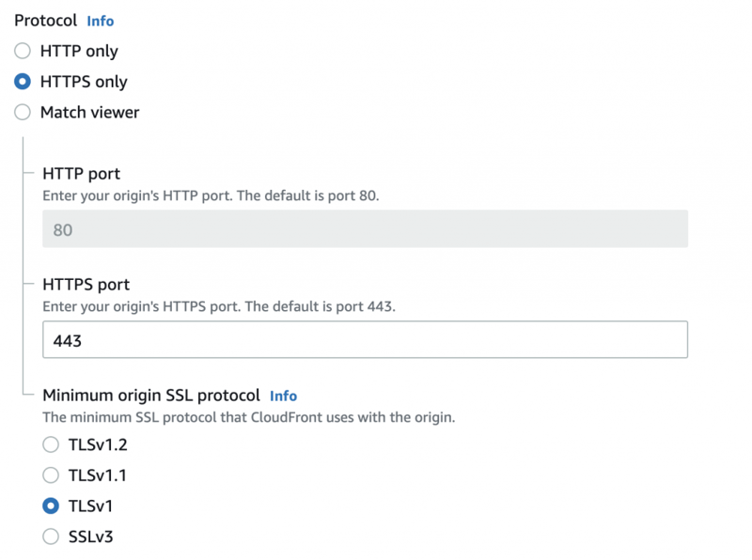The height and width of the screenshot is (560, 752).
Task: Click the HTTPS port field label
Action: (x=86, y=285)
